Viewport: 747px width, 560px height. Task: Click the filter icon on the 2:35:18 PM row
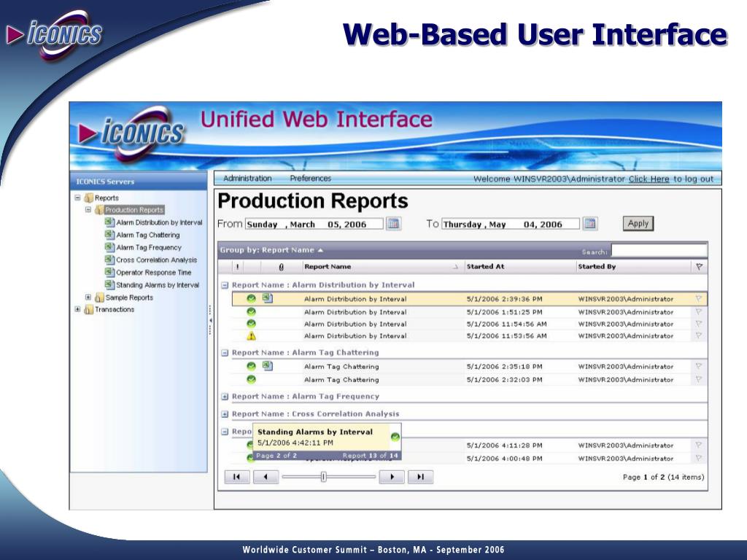click(x=698, y=366)
